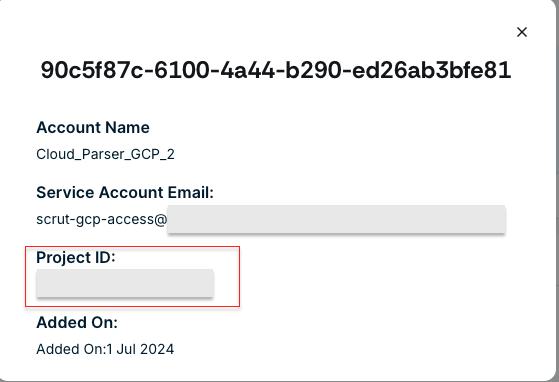Screen dimensions: 559x382
Task: Select the scrut-gcp-access@ email prefix text
Action: coord(102,220)
